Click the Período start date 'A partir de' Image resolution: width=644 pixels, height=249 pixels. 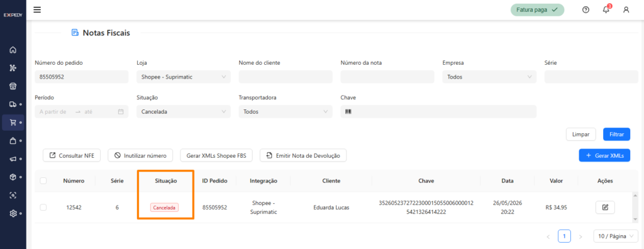point(53,112)
